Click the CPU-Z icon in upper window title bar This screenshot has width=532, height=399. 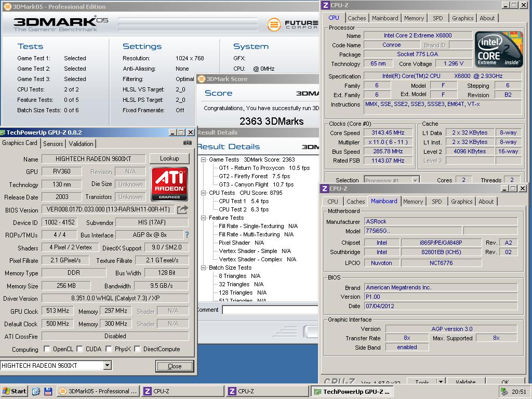point(325,5)
